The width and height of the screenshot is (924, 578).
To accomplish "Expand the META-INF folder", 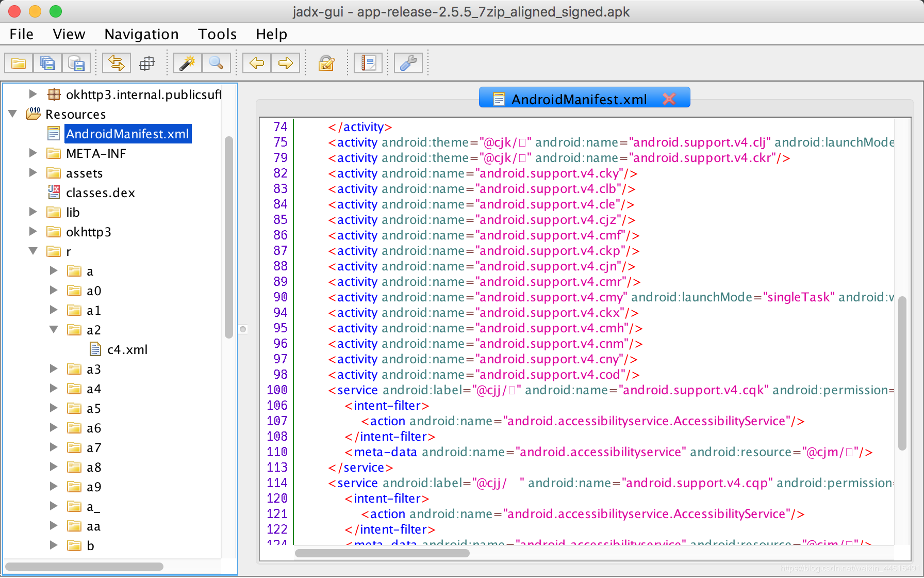I will (33, 153).
